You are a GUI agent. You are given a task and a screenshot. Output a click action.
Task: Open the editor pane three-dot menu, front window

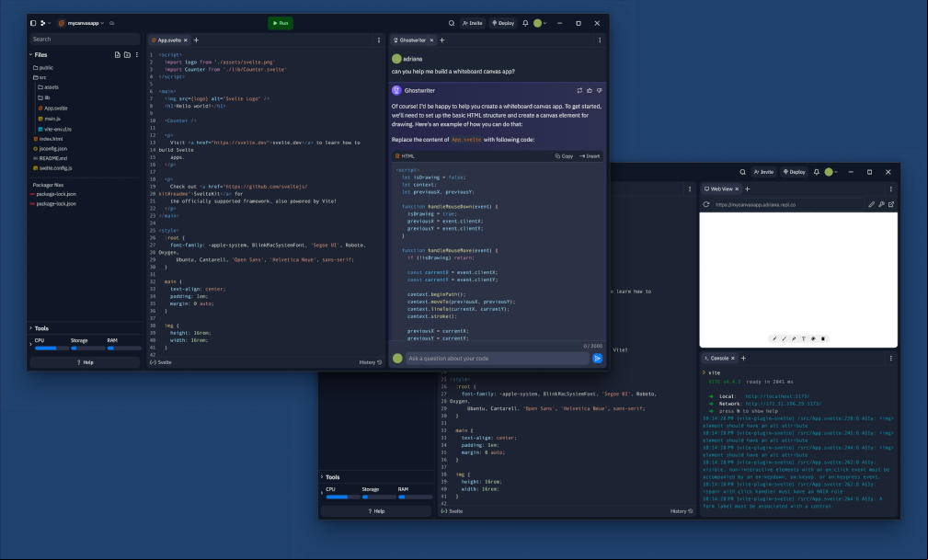pyautogui.click(x=379, y=40)
